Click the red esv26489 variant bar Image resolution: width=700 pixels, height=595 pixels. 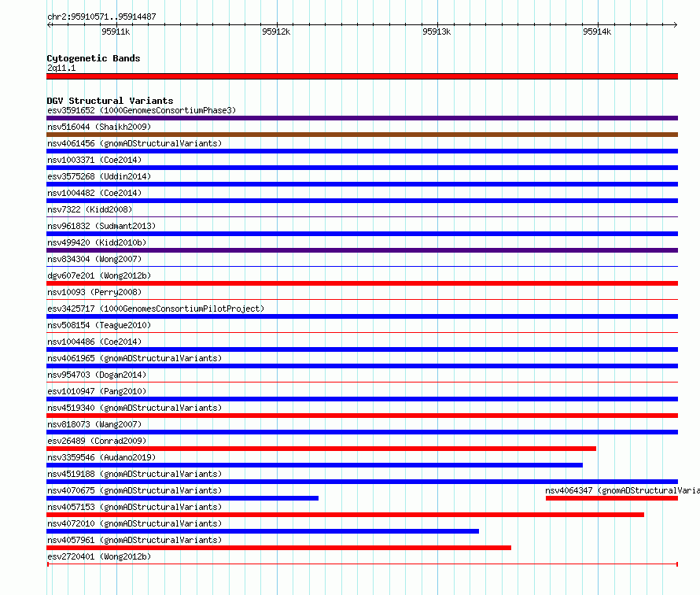tap(322, 449)
